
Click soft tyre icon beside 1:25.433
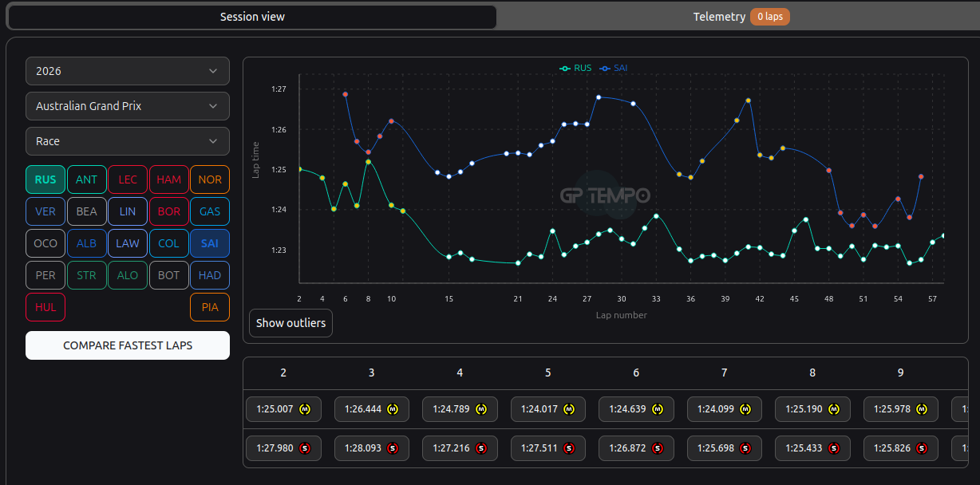coord(834,448)
